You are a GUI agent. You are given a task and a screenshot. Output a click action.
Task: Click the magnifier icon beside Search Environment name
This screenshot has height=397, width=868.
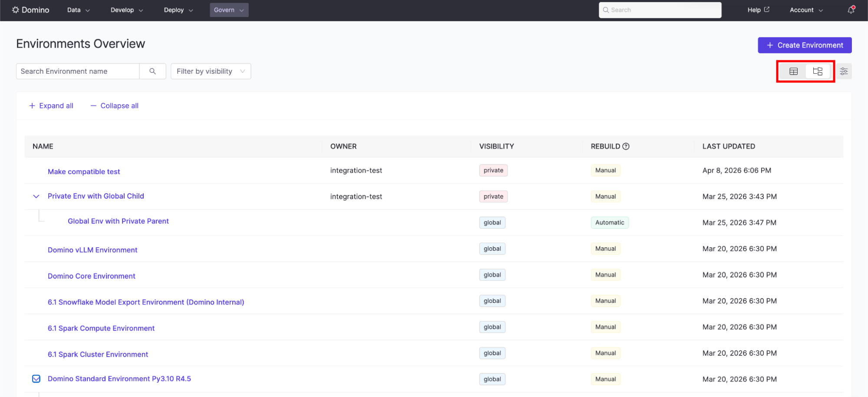(152, 72)
